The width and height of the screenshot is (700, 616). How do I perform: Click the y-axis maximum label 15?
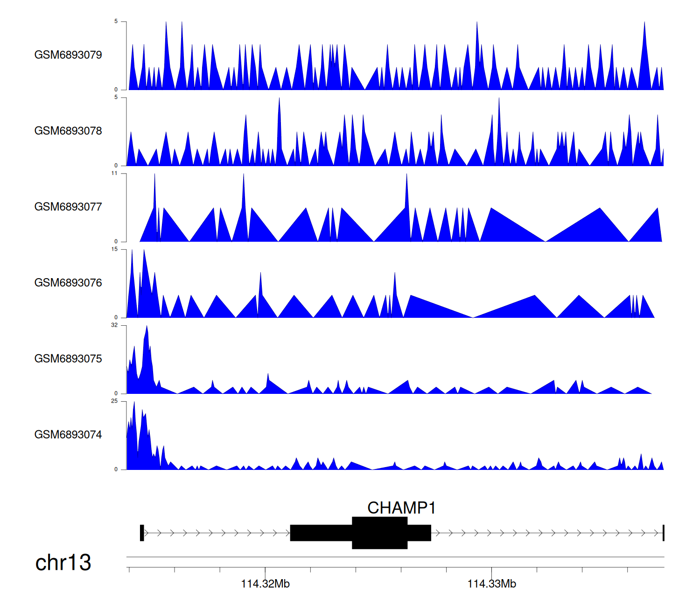tap(114, 249)
